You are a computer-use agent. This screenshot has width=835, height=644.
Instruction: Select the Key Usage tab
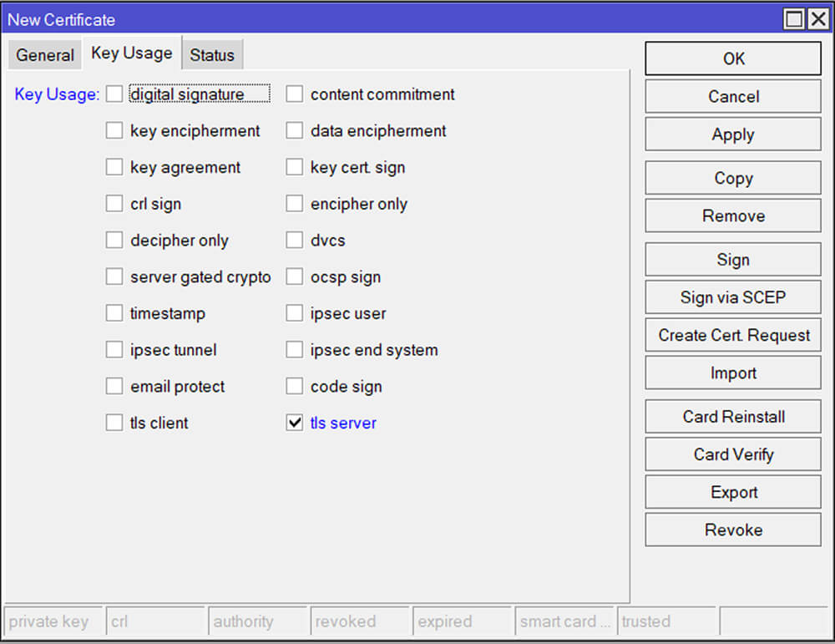click(132, 53)
